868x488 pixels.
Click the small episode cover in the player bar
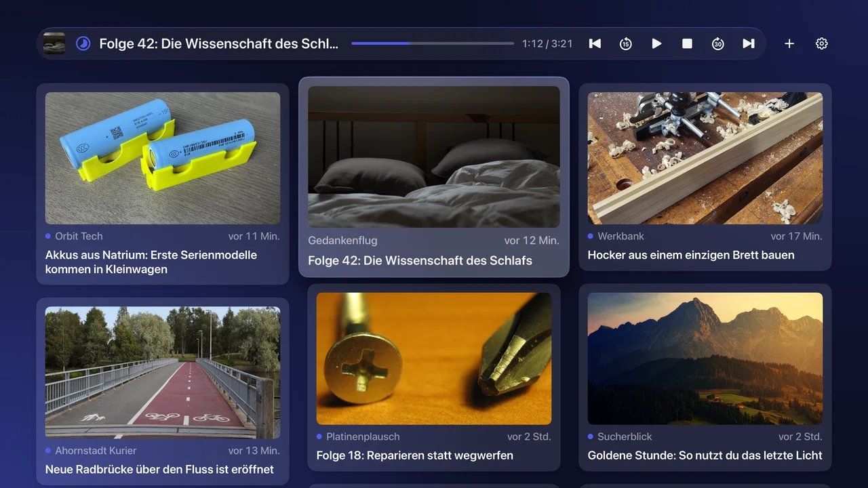coord(54,43)
